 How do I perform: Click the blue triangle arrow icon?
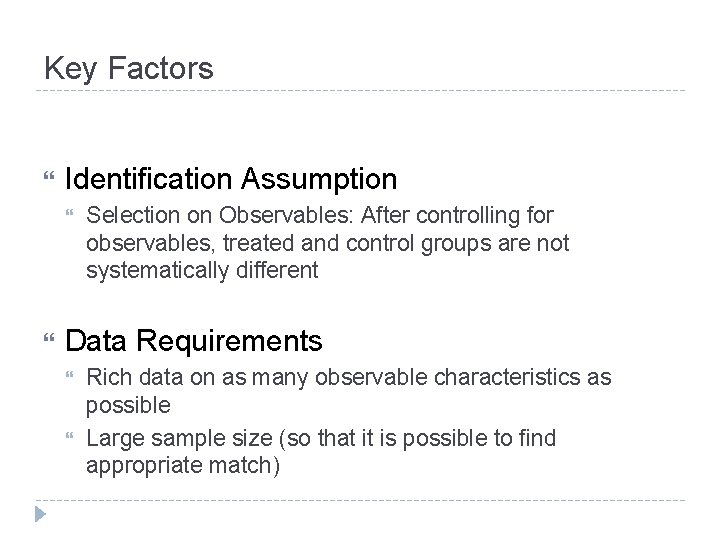tap(40, 514)
